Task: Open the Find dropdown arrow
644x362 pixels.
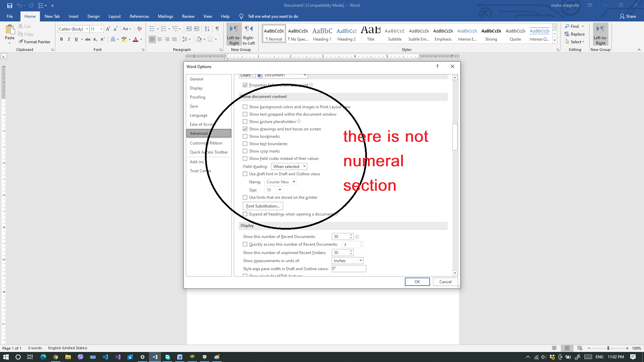Action: click(x=583, y=26)
